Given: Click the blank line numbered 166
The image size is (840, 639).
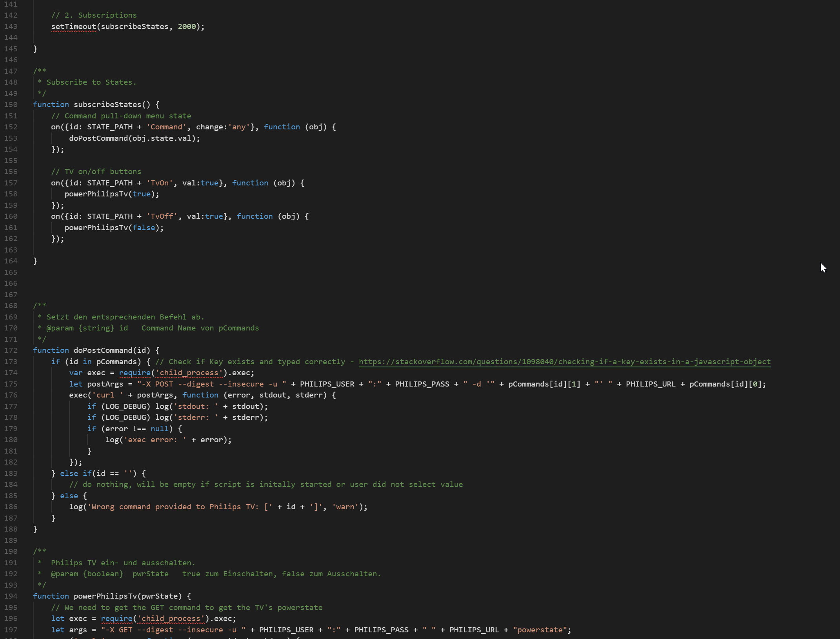Looking at the screenshot, I should pos(11,283).
